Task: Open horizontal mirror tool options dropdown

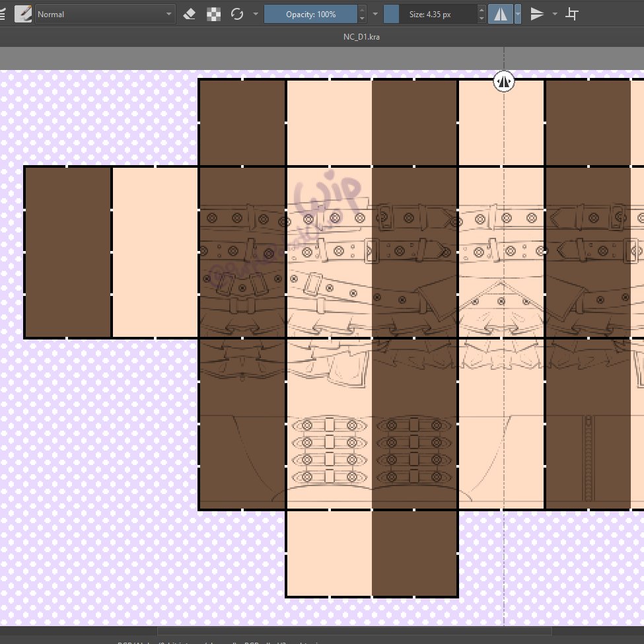Action: (517, 14)
